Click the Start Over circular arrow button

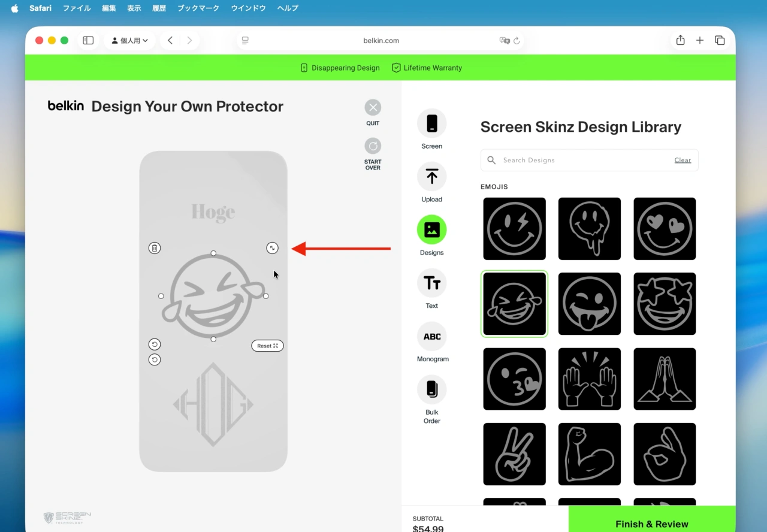tap(373, 146)
